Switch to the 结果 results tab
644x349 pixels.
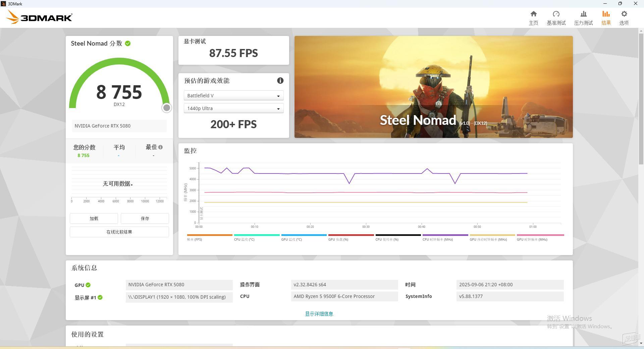606,18
